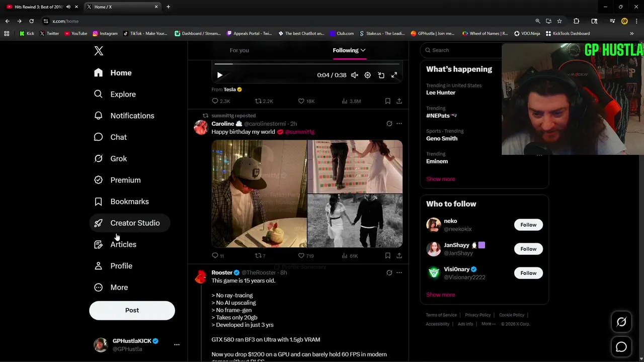
Task: Click the Profile person icon
Action: 99,266
